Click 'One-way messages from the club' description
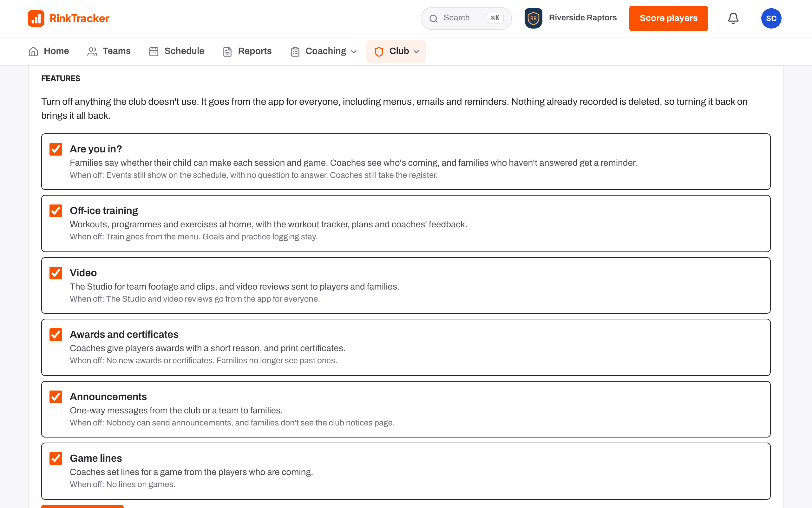Screen dimensions: 812x508 click(x=176, y=410)
